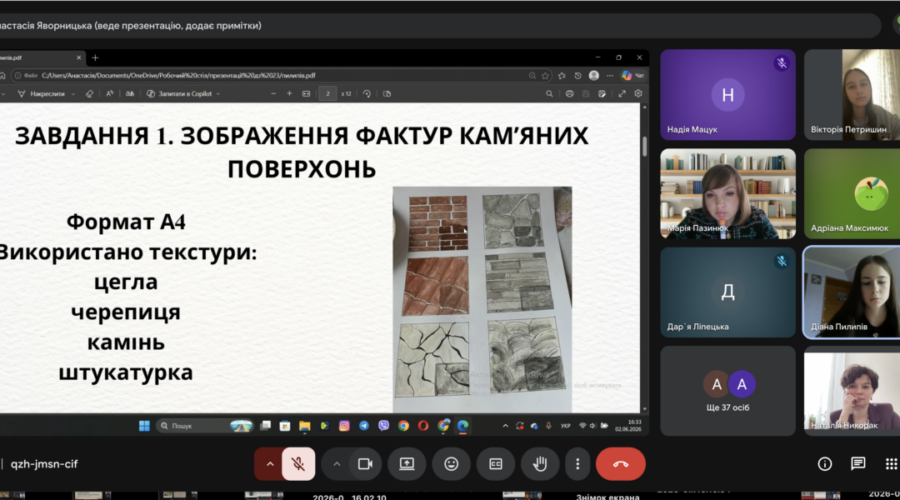Rotate the PDF page icon
This screenshot has height=500, width=900.
(x=367, y=94)
